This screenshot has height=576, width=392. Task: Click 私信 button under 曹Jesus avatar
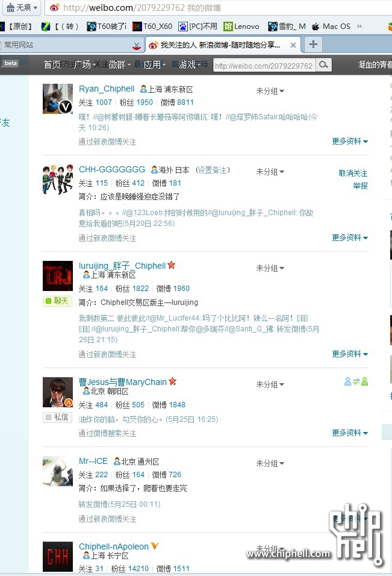click(x=57, y=418)
